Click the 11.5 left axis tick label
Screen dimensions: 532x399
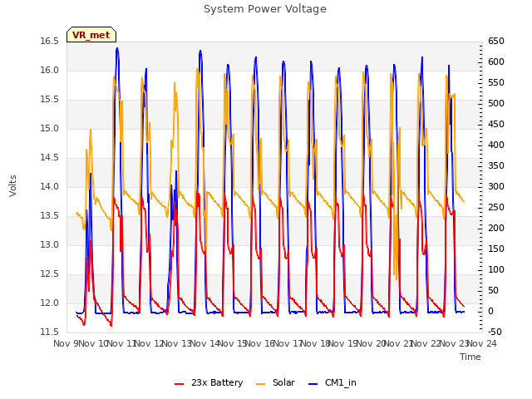[x=50, y=332]
